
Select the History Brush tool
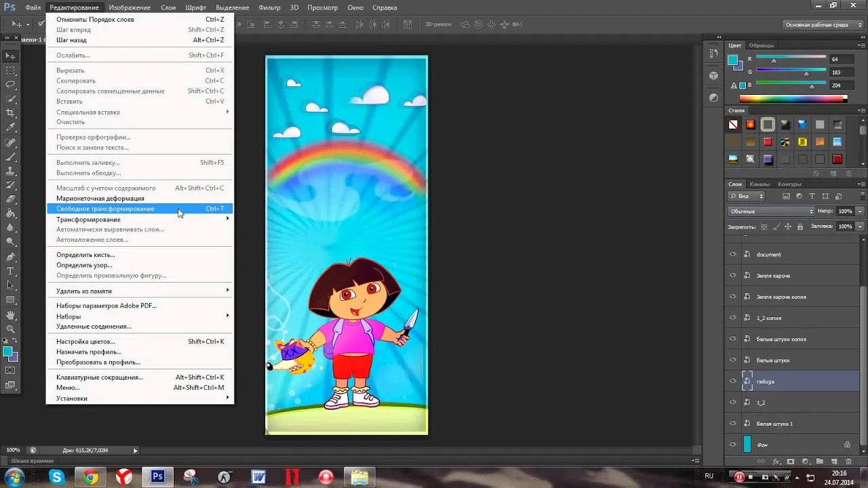10,185
